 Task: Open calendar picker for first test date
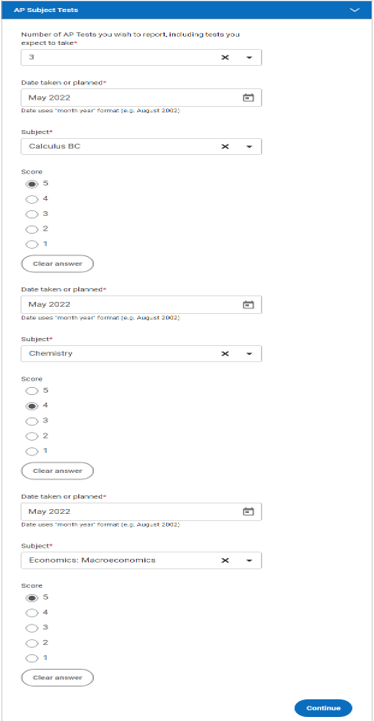(248, 97)
